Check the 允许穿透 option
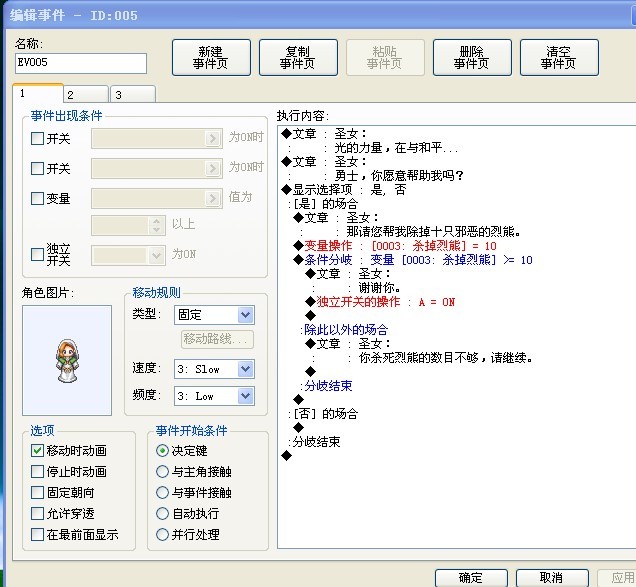This screenshot has width=636, height=587. click(37, 514)
